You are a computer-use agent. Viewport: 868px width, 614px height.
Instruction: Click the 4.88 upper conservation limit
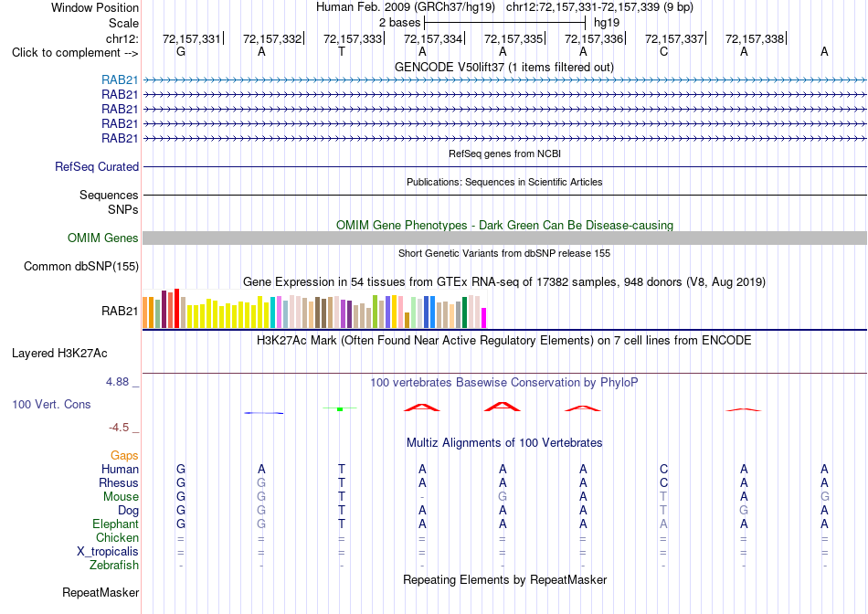[x=117, y=382]
